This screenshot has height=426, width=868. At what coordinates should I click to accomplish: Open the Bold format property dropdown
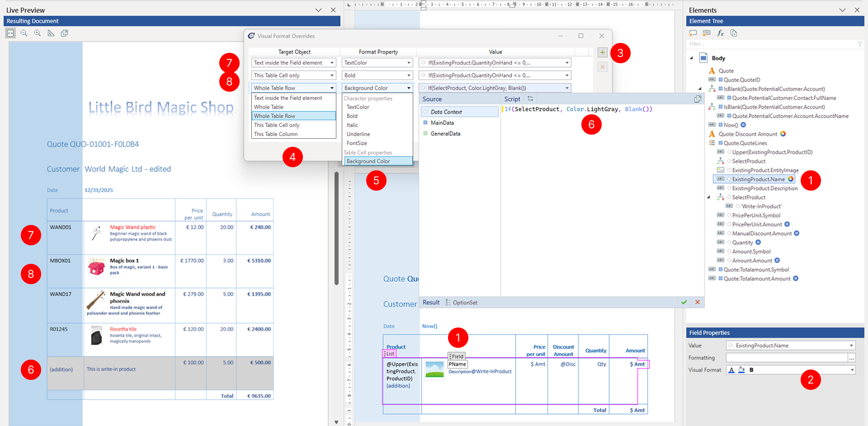(x=377, y=75)
